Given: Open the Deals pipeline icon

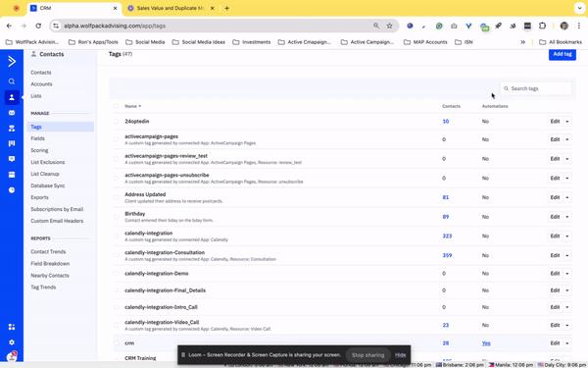Looking at the screenshot, I should click(x=12, y=143).
